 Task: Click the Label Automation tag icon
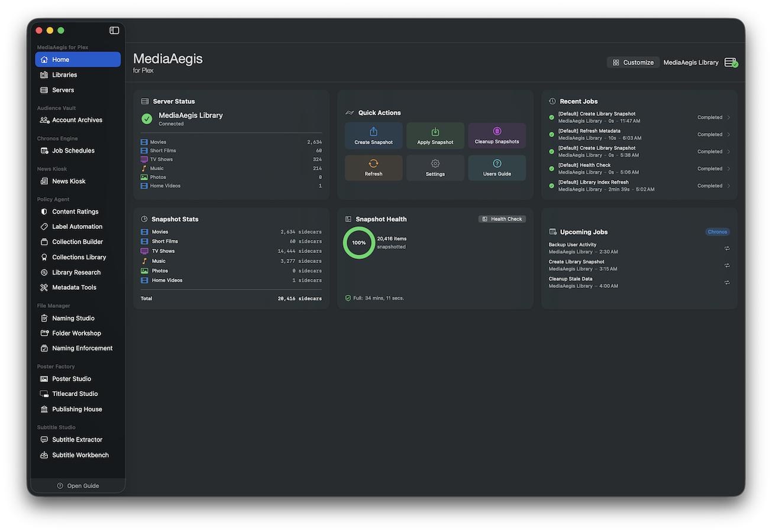pyautogui.click(x=44, y=226)
